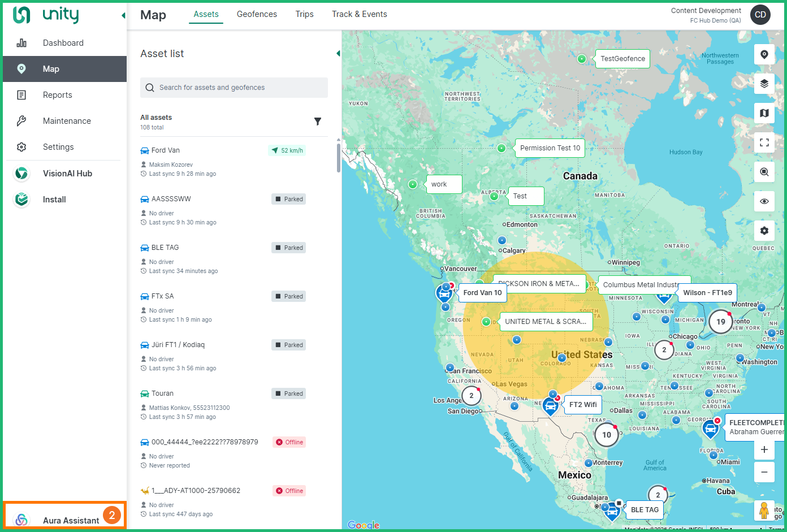The height and width of the screenshot is (532, 787).
Task: Open the map layers button
Action: pyautogui.click(x=764, y=84)
